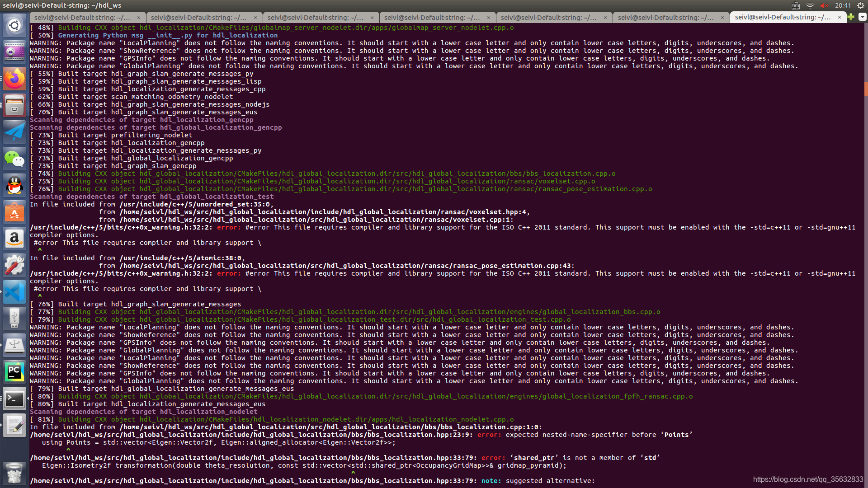868x488 pixels.
Task: Open the external USB disk drive icon
Action: tap(14, 345)
